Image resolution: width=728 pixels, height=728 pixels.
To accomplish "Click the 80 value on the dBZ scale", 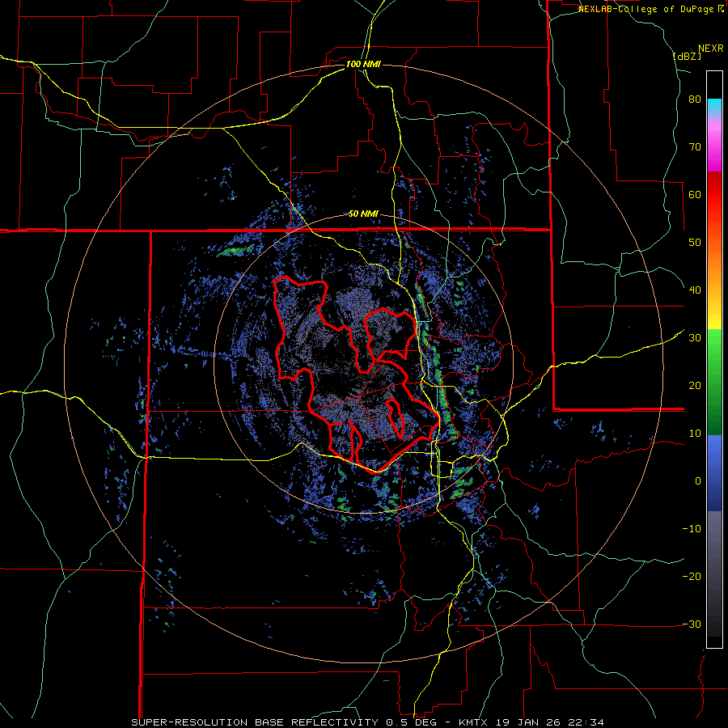I will pyautogui.click(x=695, y=99).
